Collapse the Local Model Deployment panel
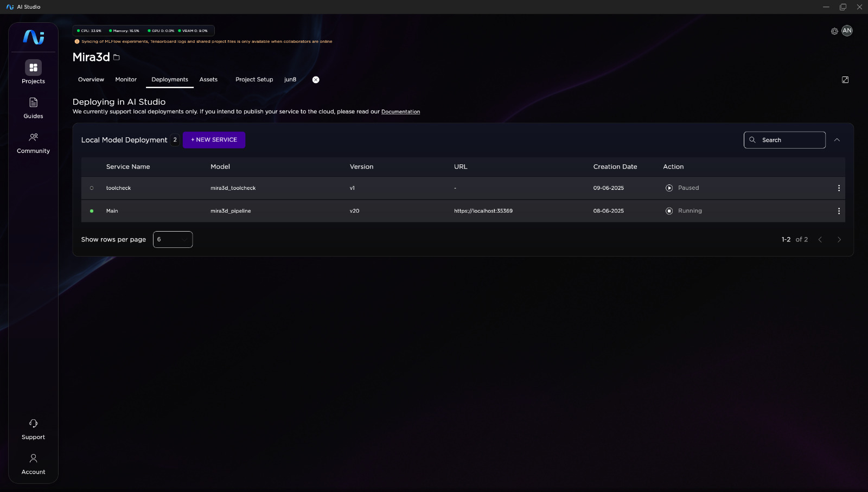The width and height of the screenshot is (868, 492). tap(837, 139)
